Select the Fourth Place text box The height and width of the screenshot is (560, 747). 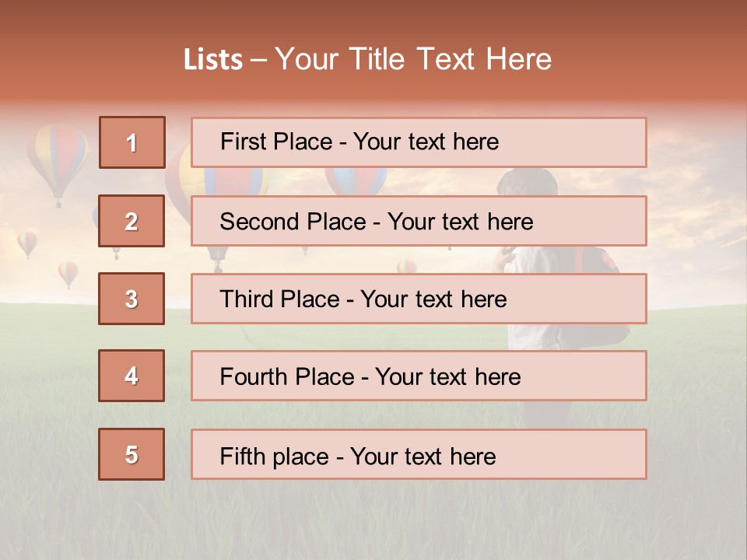click(x=419, y=376)
